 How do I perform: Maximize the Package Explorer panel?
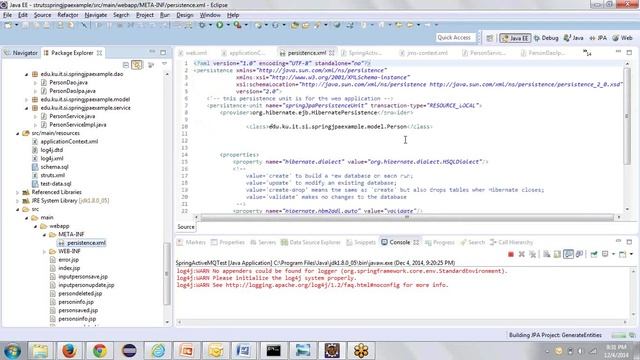(x=163, y=52)
